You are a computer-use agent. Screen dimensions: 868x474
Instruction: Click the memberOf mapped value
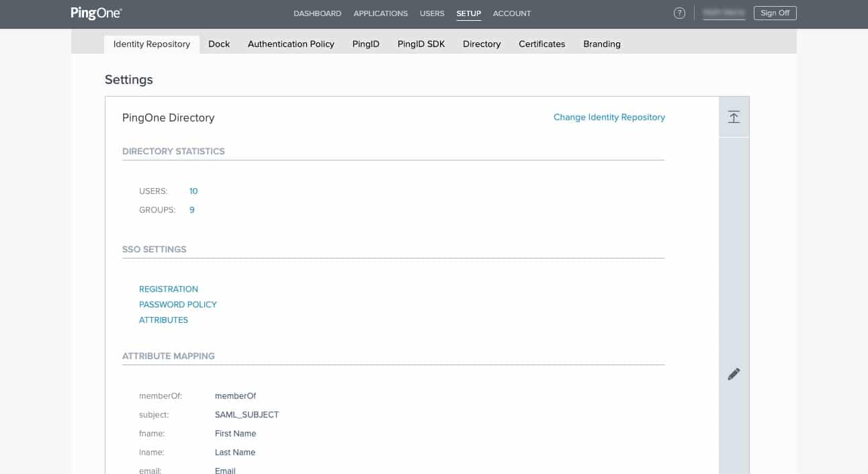point(235,396)
